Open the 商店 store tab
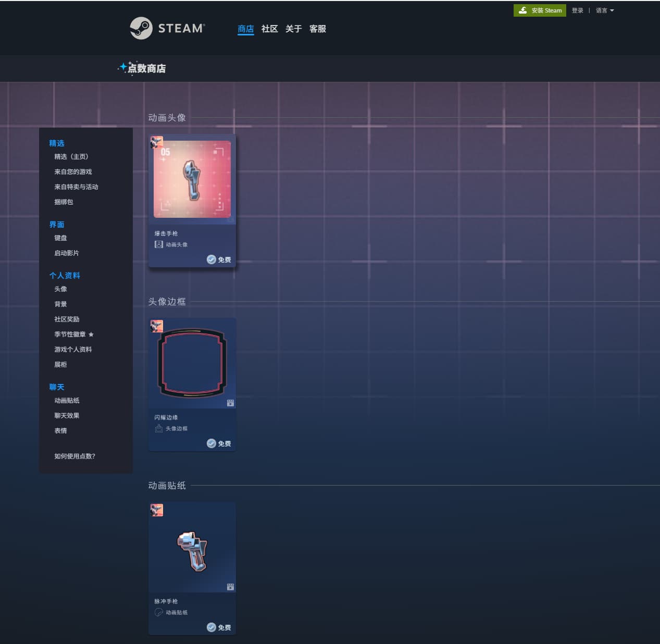The image size is (660, 644). coord(245,29)
